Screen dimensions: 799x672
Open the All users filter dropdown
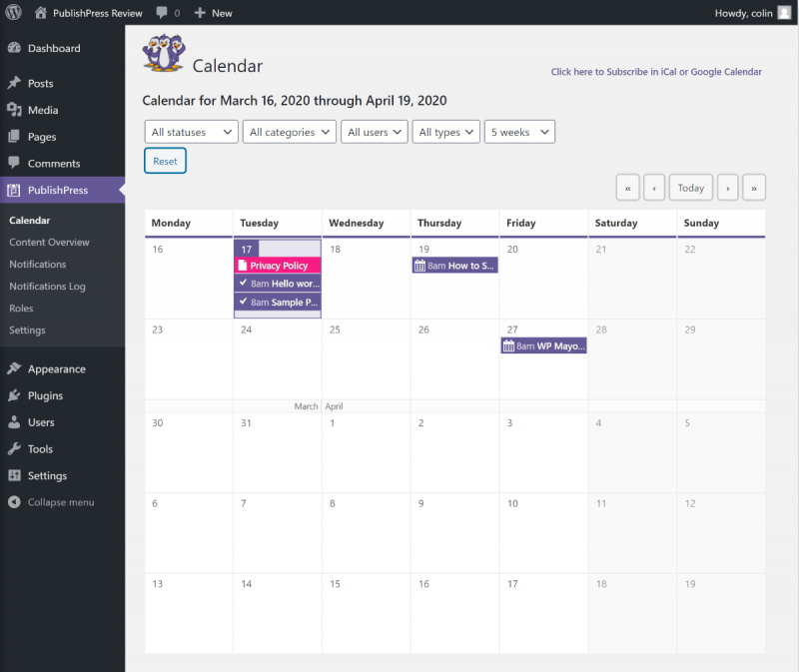pos(375,132)
